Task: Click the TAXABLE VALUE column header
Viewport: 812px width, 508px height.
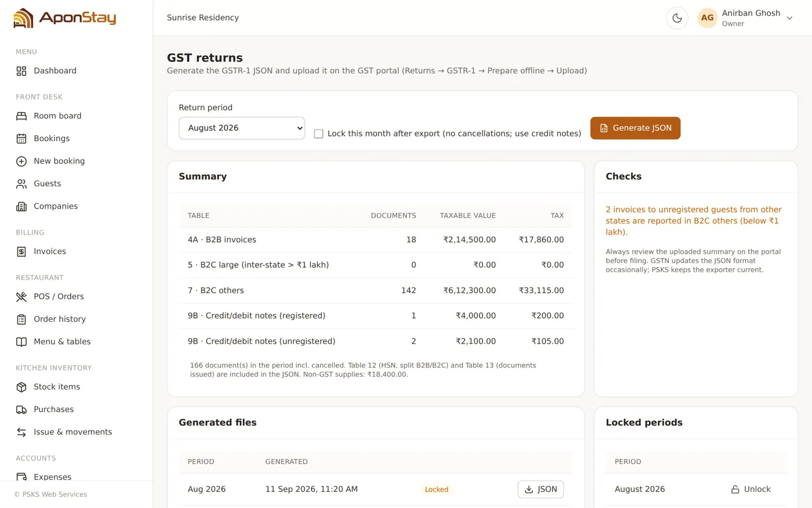Action: [x=467, y=216]
